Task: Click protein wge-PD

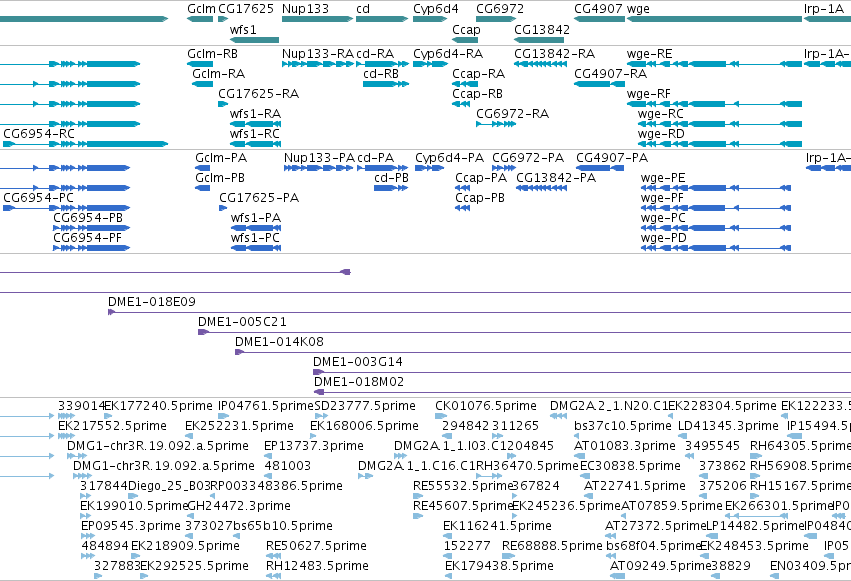Action: 663,238
